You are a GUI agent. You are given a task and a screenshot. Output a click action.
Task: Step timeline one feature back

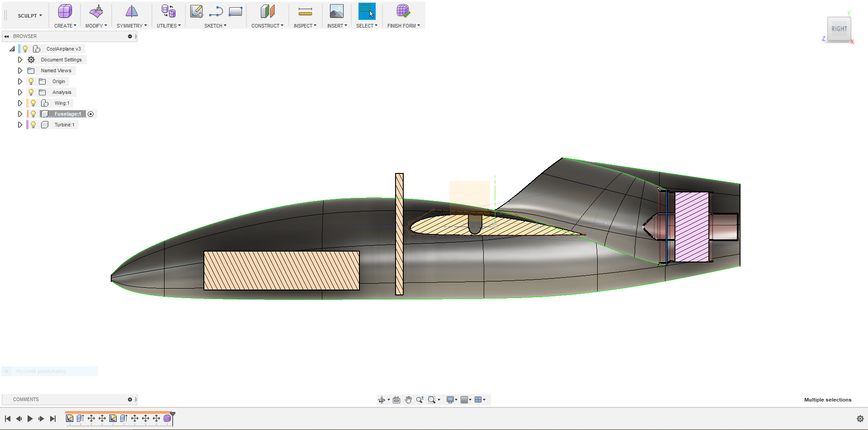point(19,419)
